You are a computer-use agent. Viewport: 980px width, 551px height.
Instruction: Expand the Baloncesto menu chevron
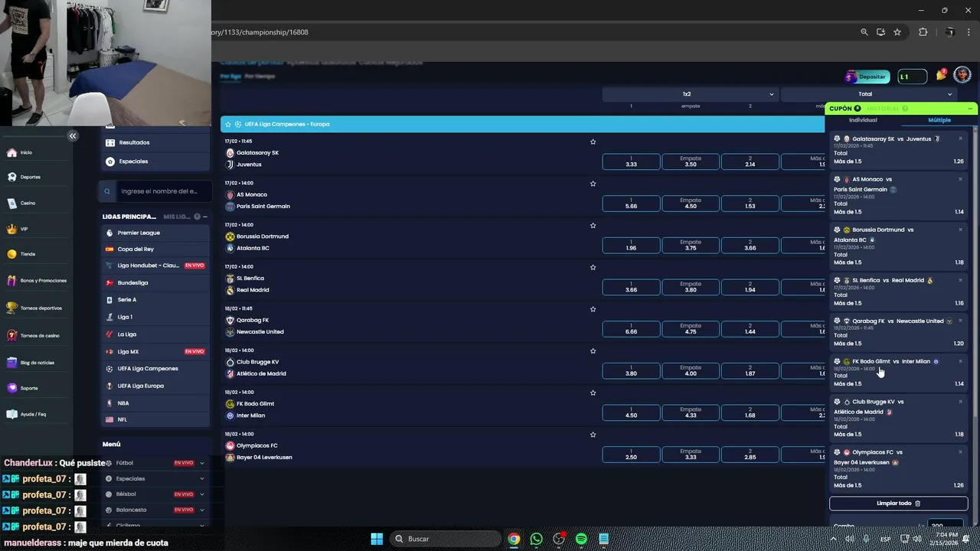point(202,510)
